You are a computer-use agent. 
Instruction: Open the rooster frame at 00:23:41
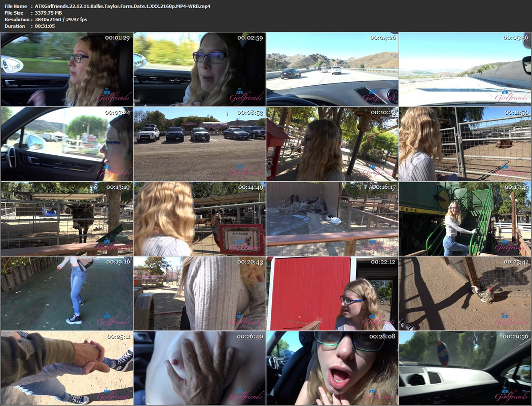[x=465, y=293]
